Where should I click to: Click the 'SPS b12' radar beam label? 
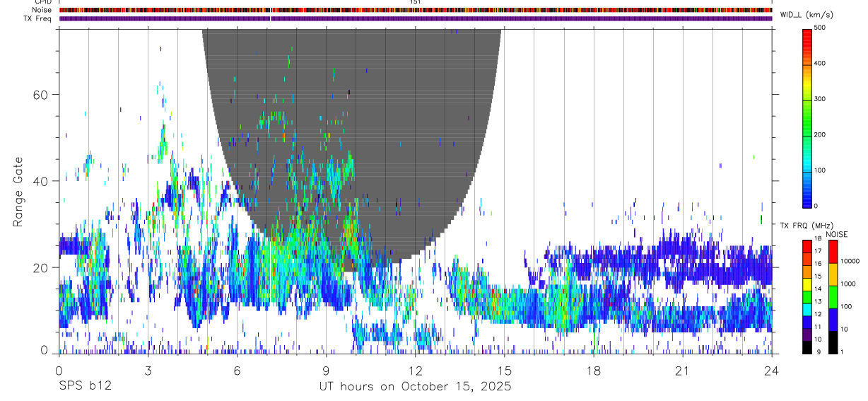[85, 387]
